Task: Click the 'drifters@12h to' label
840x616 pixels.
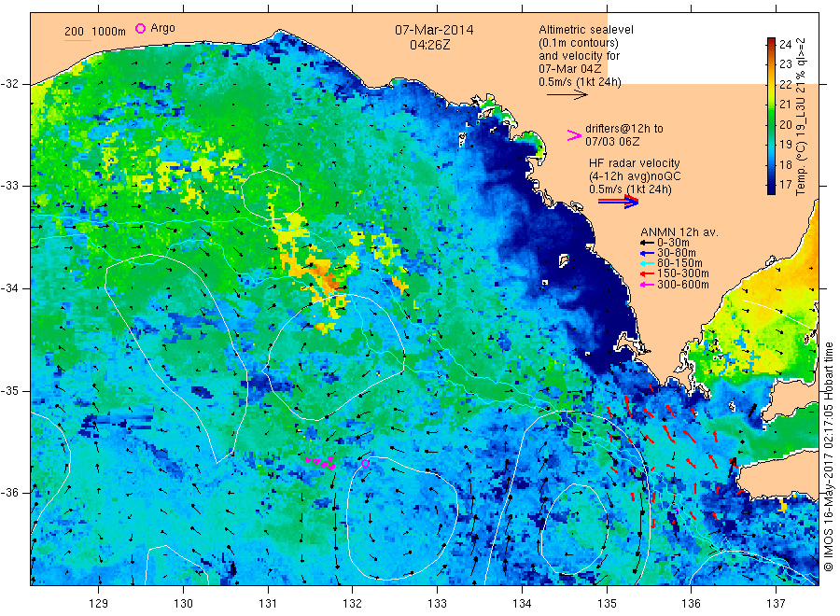Action: pos(624,129)
